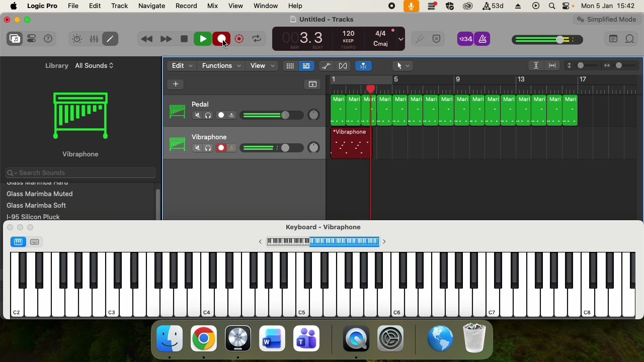Open the Record menu
This screenshot has width=644, height=362.
click(186, 6)
